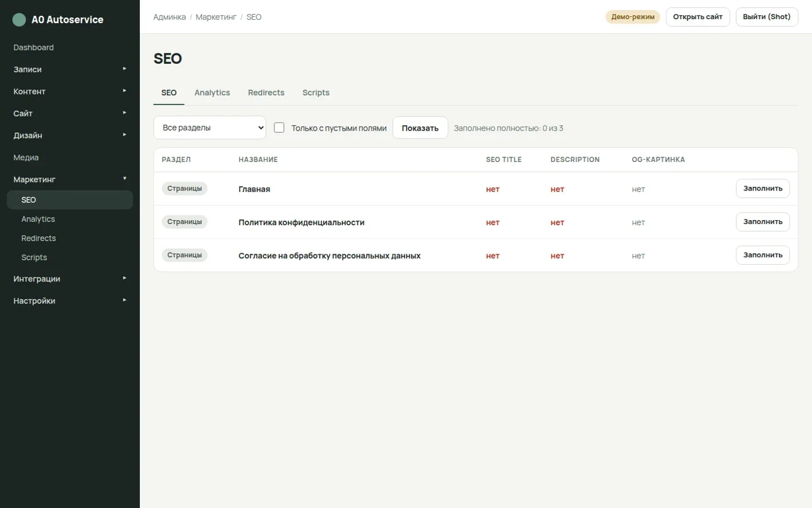Click the 'Выйти (Shot)' logout button
The height and width of the screenshot is (508, 812).
click(767, 17)
